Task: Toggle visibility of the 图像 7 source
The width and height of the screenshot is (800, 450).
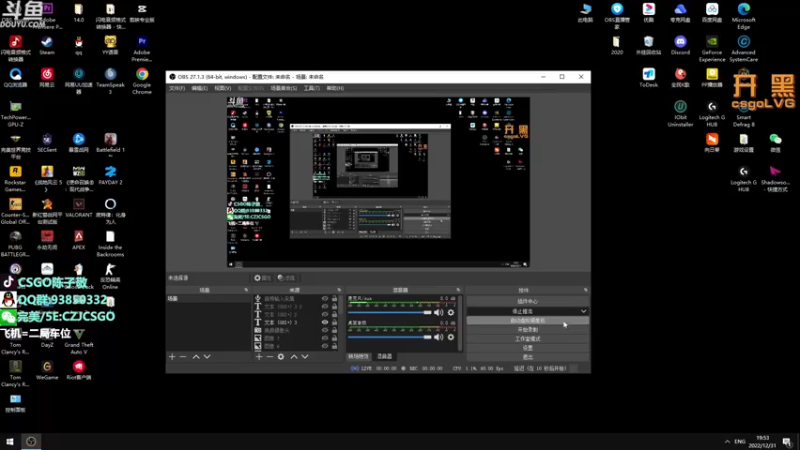Action: click(x=324, y=338)
